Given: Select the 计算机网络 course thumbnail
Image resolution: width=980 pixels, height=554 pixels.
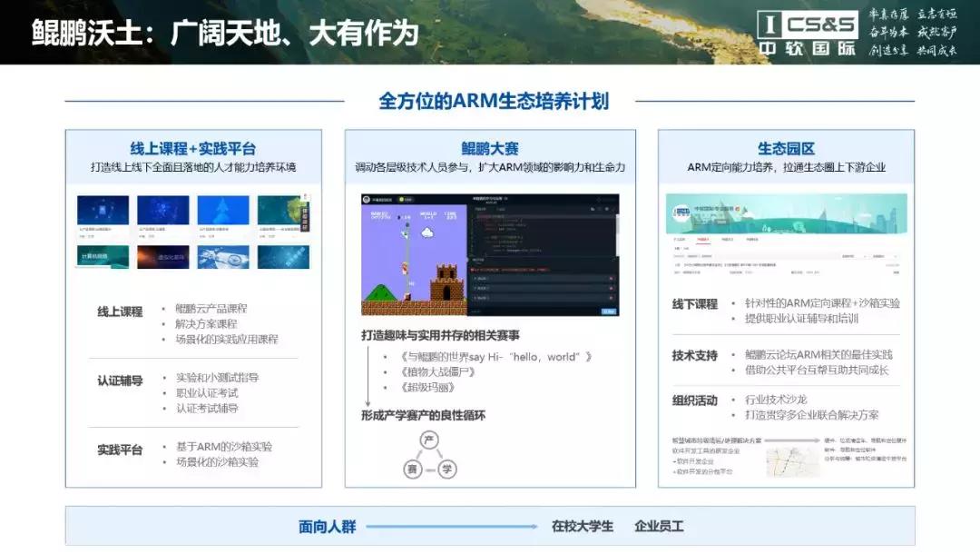Looking at the screenshot, I should 103,256.
